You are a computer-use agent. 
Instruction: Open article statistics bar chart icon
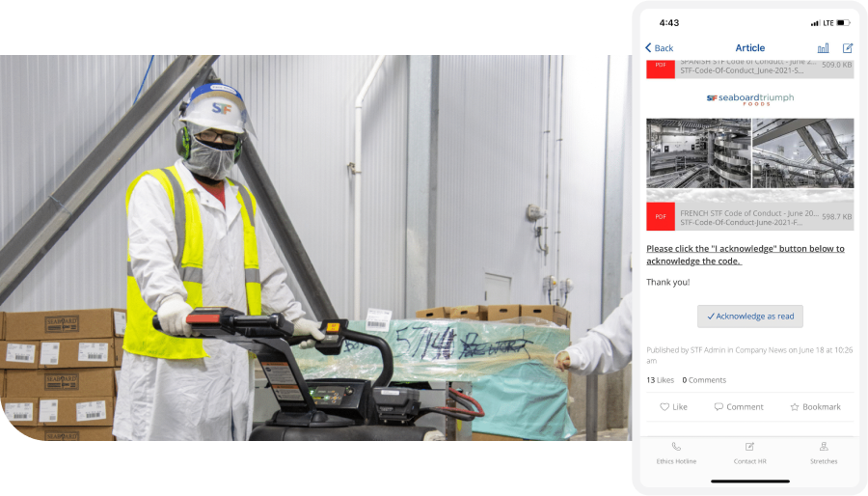[824, 48]
